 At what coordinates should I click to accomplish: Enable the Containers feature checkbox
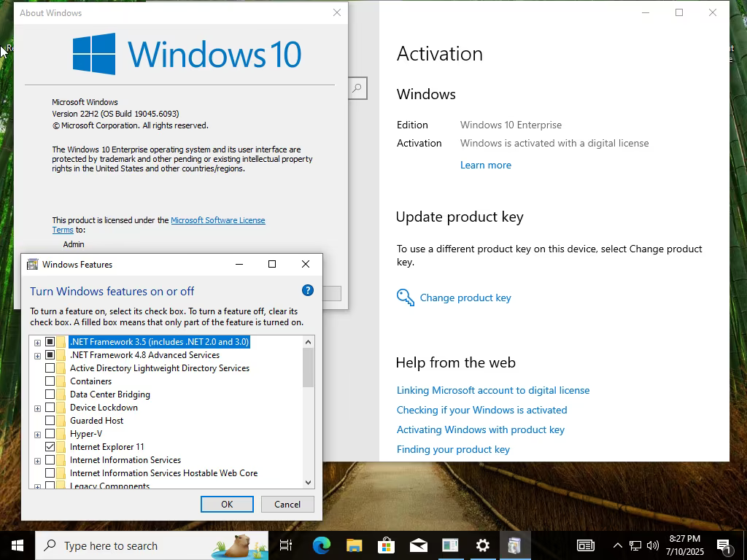[x=50, y=381]
